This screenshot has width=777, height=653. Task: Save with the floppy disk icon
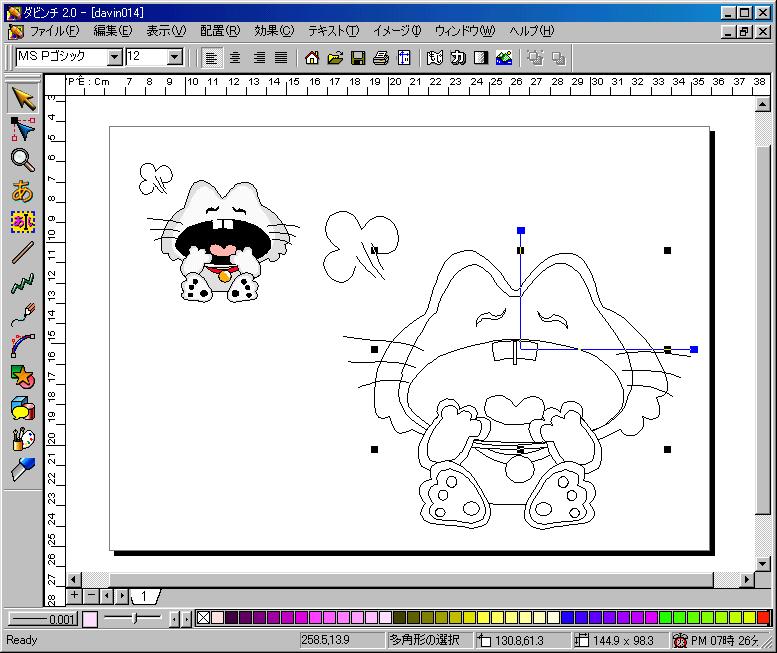tap(358, 58)
